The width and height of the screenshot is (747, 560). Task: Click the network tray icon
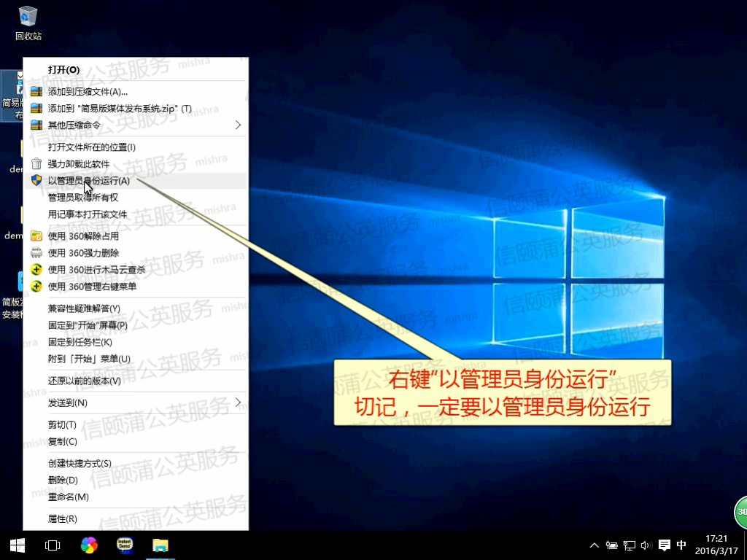tap(629, 545)
